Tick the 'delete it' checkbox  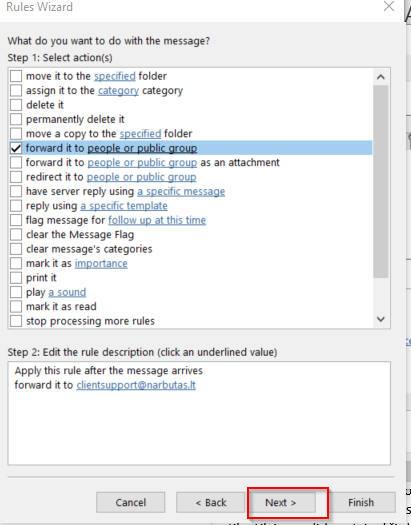pyautogui.click(x=16, y=105)
